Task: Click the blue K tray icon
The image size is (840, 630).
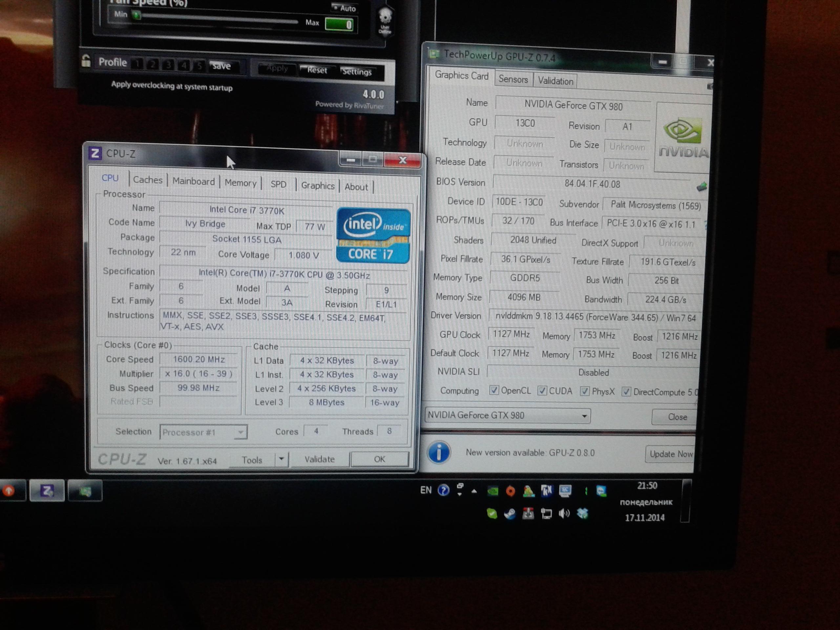Action: [546, 491]
